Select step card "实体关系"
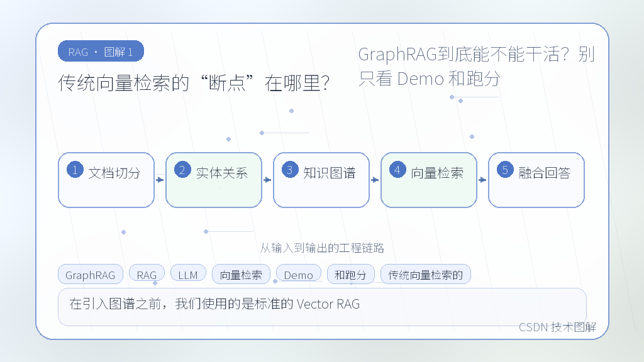 coord(214,180)
